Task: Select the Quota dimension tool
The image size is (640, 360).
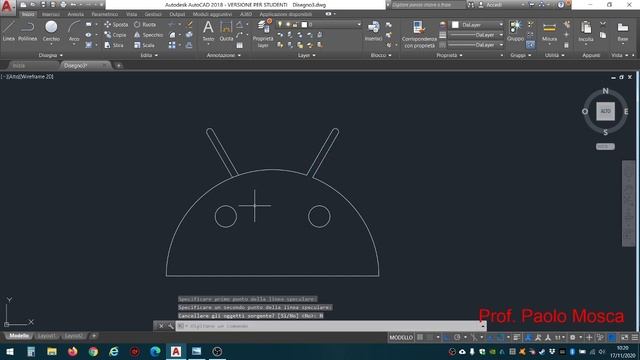Action: click(x=226, y=31)
